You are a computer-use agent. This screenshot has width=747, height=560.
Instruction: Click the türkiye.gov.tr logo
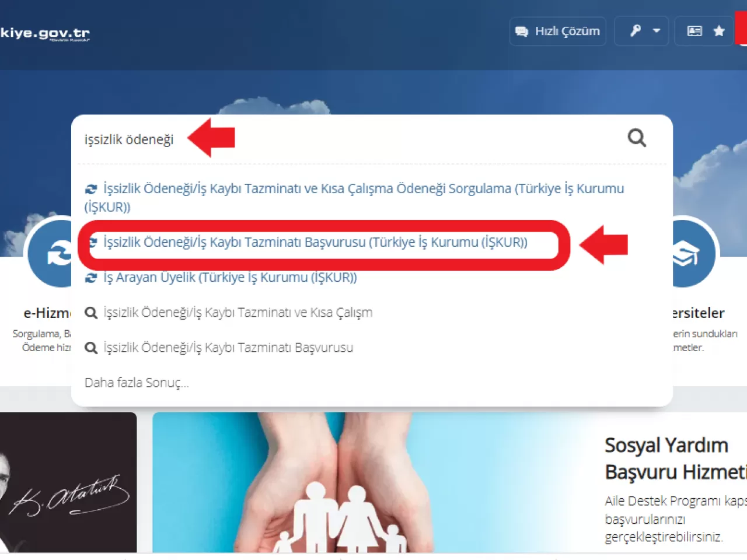coord(45,34)
